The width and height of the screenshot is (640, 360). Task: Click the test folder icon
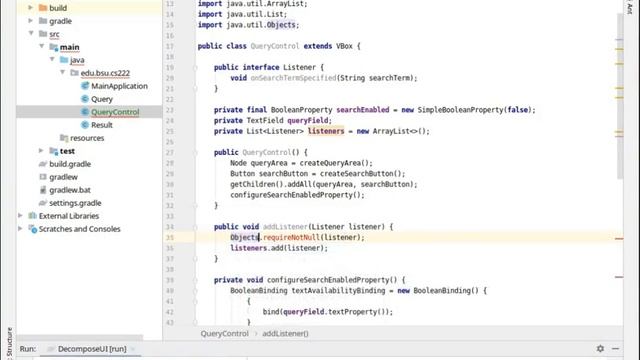click(x=54, y=151)
